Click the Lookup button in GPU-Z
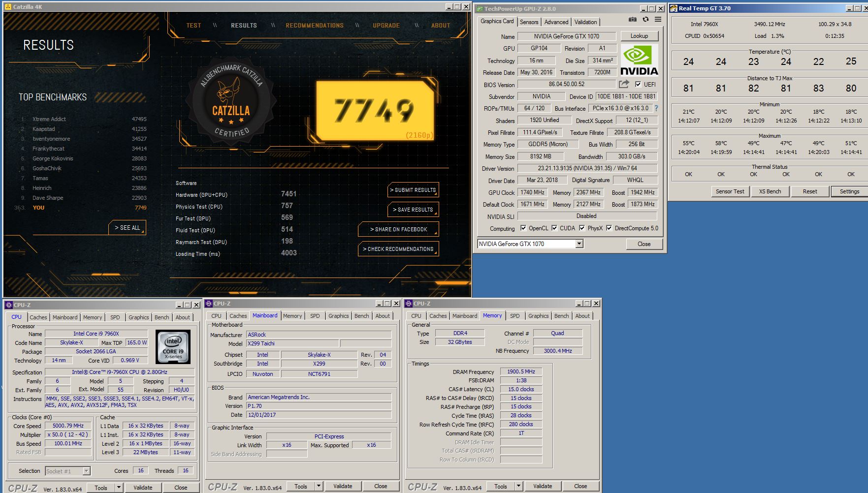The height and width of the screenshot is (493, 868). 639,36
